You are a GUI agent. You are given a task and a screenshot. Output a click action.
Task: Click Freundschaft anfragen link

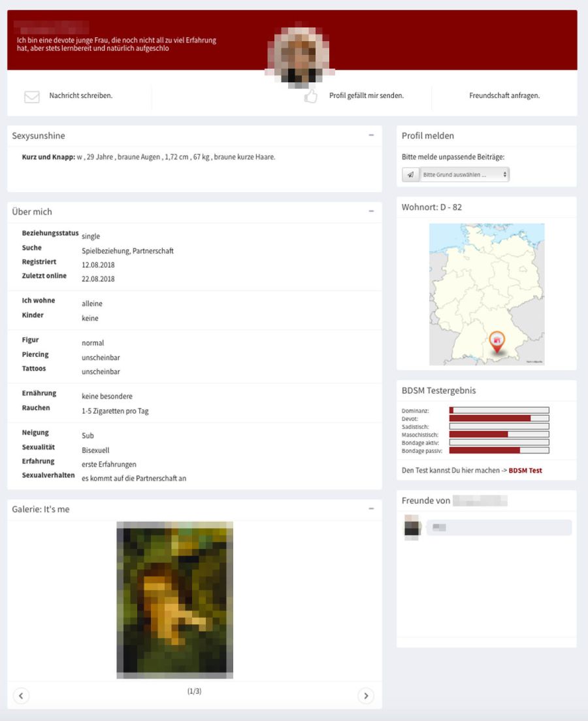[504, 95]
